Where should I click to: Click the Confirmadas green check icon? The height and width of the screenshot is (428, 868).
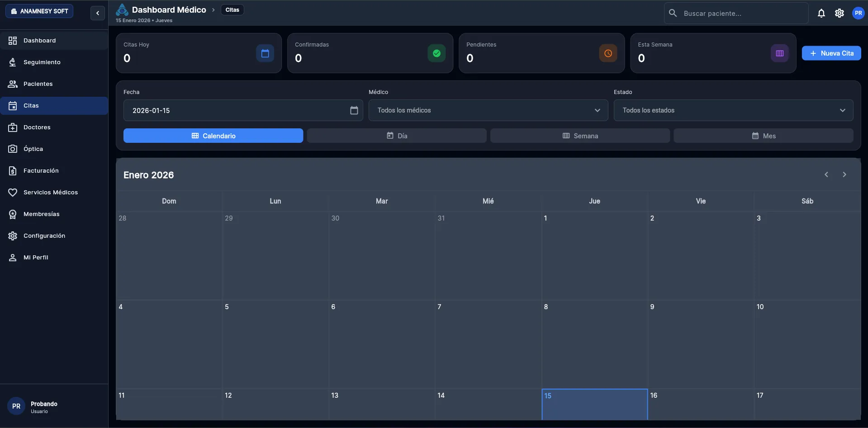[x=436, y=53]
